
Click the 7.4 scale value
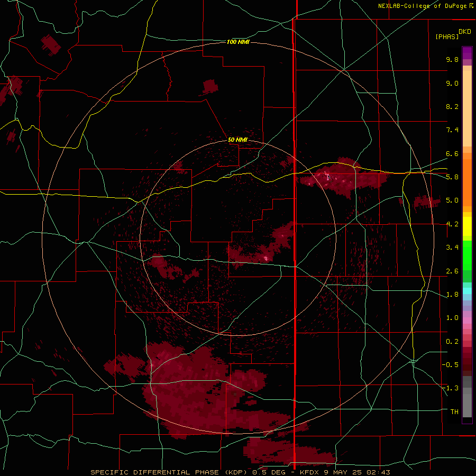pos(452,130)
